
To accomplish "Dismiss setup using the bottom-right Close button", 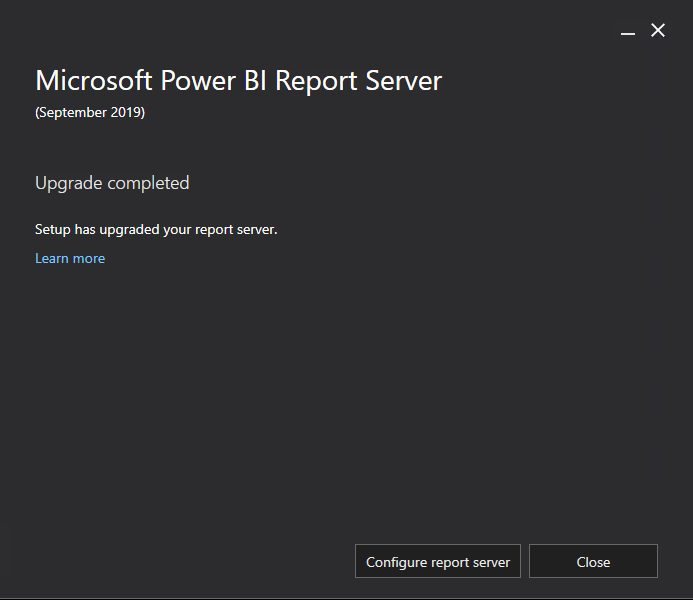I will (593, 562).
